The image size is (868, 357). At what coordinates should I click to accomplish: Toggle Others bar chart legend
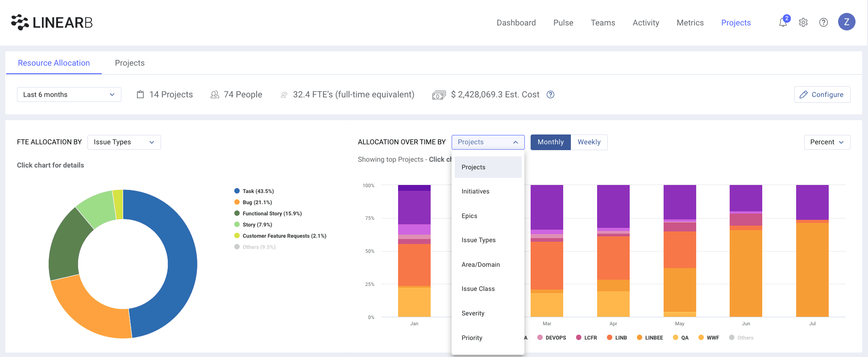point(741,338)
